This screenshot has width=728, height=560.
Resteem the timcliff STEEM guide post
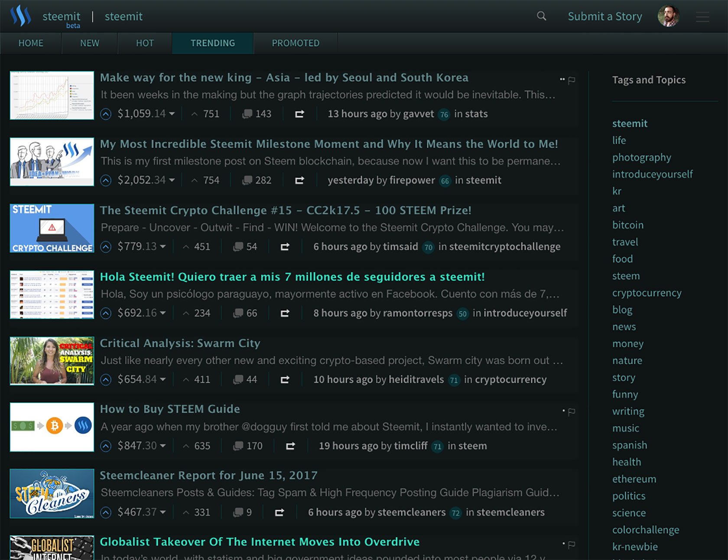(x=290, y=446)
